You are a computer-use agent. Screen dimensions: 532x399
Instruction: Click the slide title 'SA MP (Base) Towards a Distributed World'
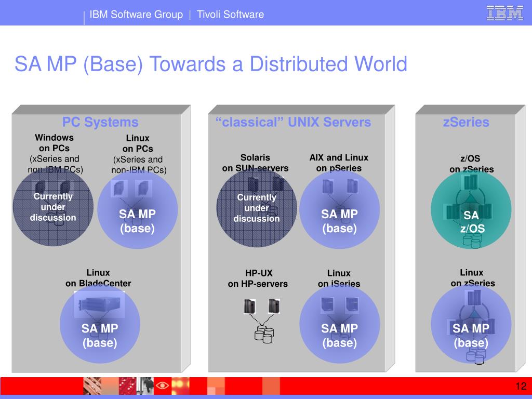211,64
